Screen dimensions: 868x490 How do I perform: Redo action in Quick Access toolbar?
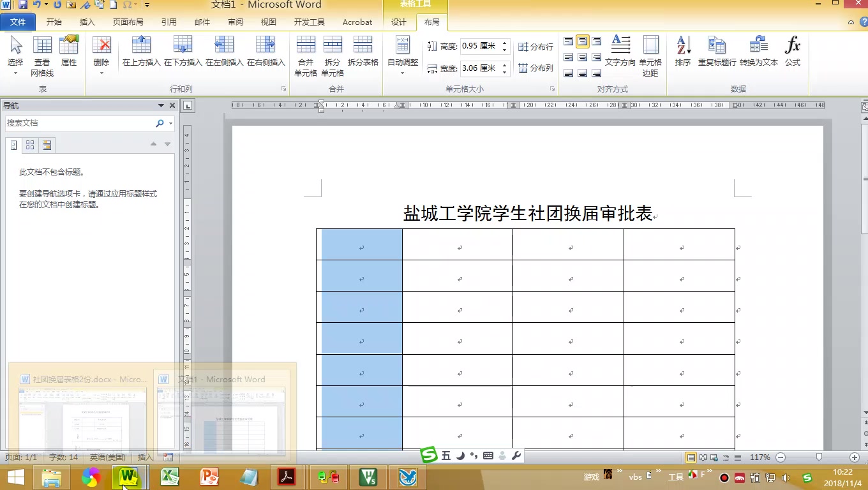click(57, 5)
